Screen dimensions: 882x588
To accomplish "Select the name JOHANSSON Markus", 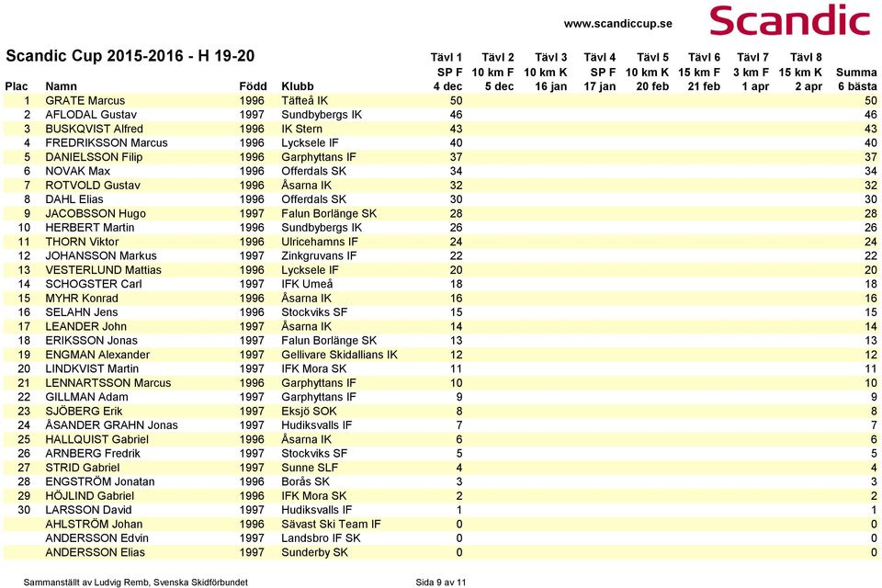I will 101,255.
